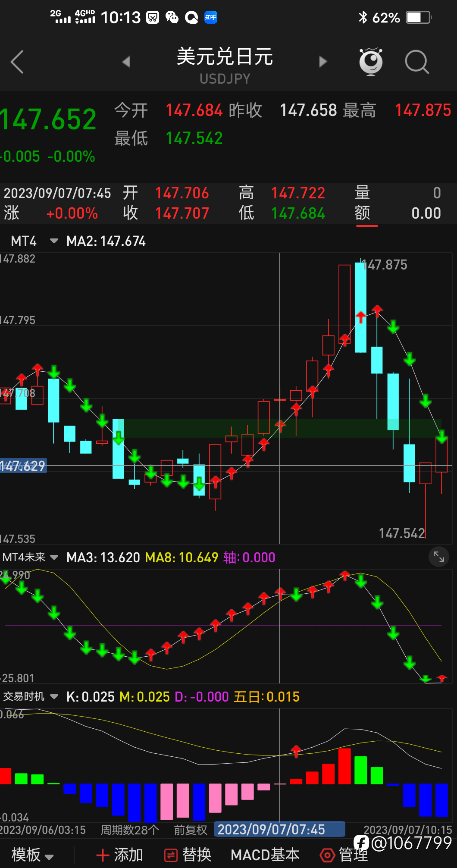Screen dimensions: 457x868
Task: Open the MT4未来 indicator dropdown
Action: coord(54,557)
